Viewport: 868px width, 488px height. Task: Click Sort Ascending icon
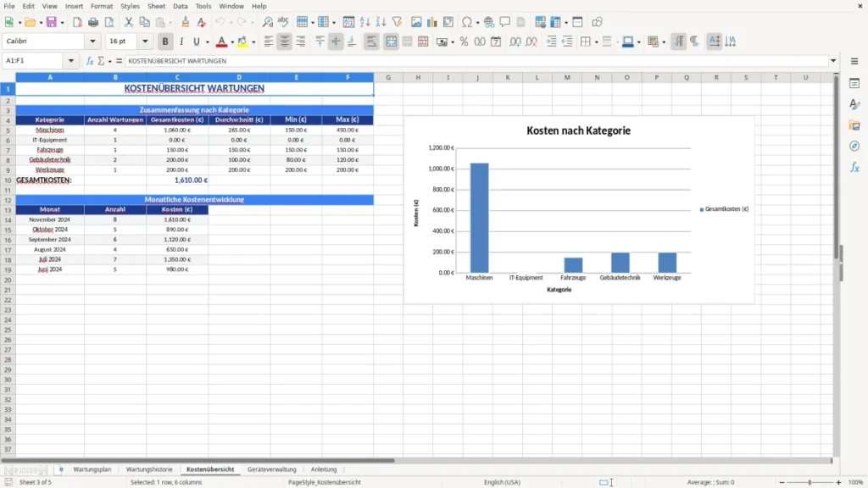(x=364, y=22)
